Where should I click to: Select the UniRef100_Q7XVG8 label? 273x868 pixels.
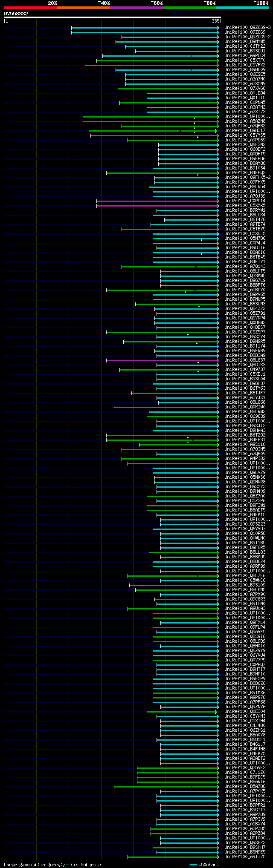point(245,88)
